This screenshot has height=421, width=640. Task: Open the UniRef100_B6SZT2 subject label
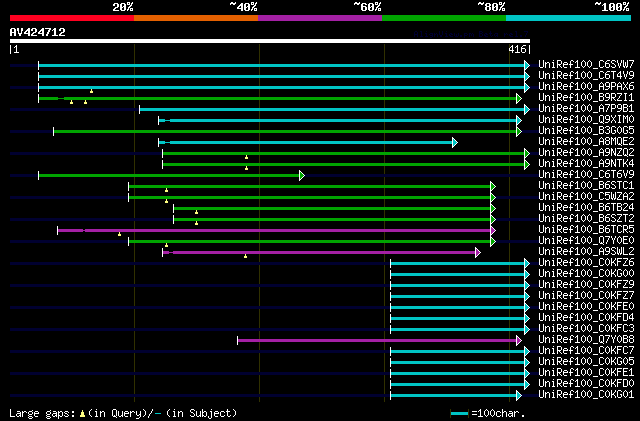click(x=586, y=219)
